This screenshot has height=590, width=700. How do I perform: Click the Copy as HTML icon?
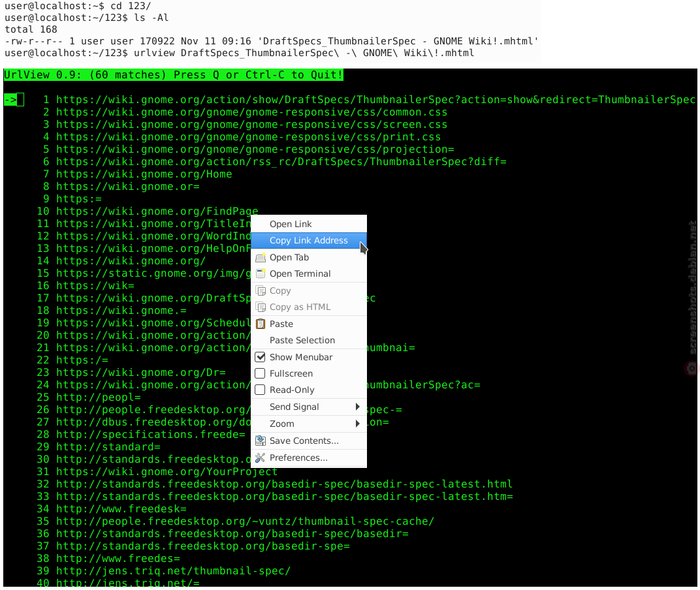pyautogui.click(x=261, y=307)
